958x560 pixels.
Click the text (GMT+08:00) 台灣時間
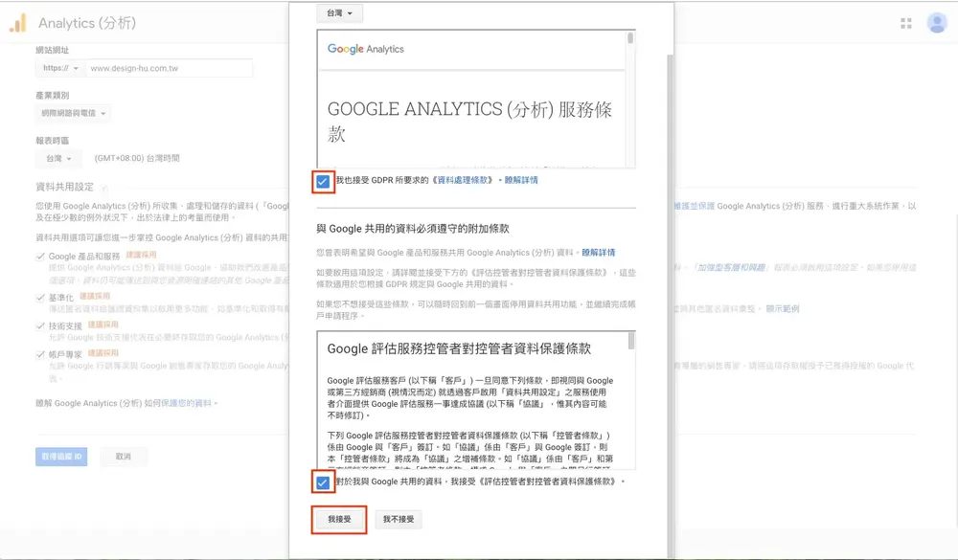tap(137, 158)
